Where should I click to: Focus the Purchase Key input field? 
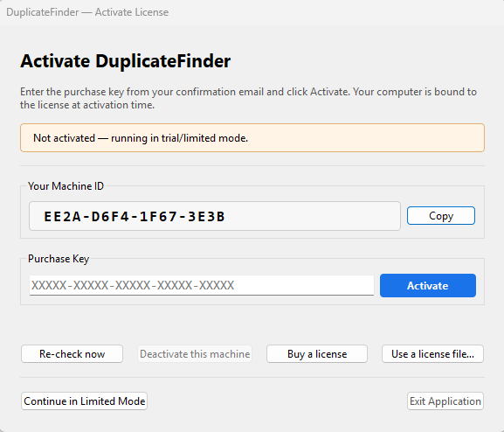(x=202, y=285)
